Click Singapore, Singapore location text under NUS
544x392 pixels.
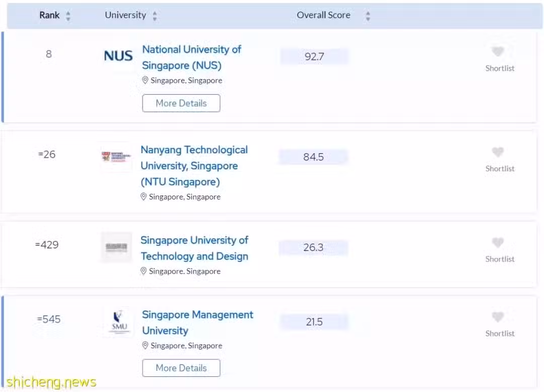186,81
